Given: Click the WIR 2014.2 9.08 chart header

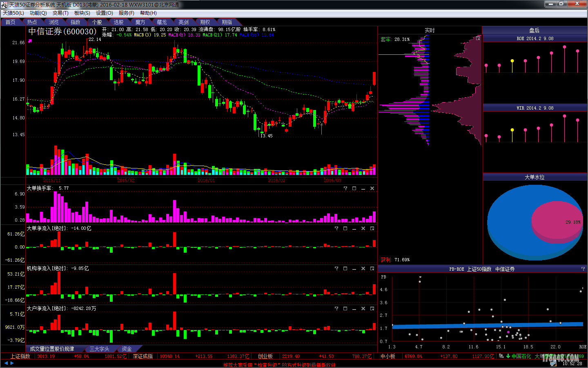Looking at the screenshot, I should coord(535,108).
